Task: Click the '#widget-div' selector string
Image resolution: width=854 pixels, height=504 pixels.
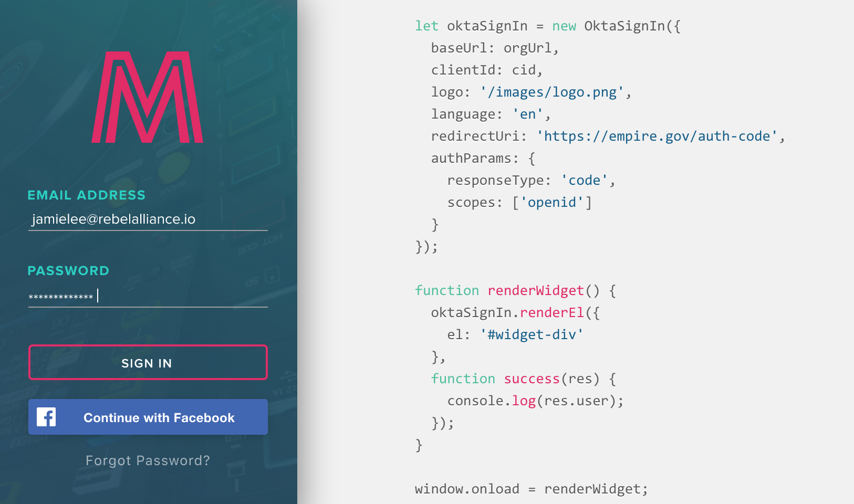Action: 531,335
